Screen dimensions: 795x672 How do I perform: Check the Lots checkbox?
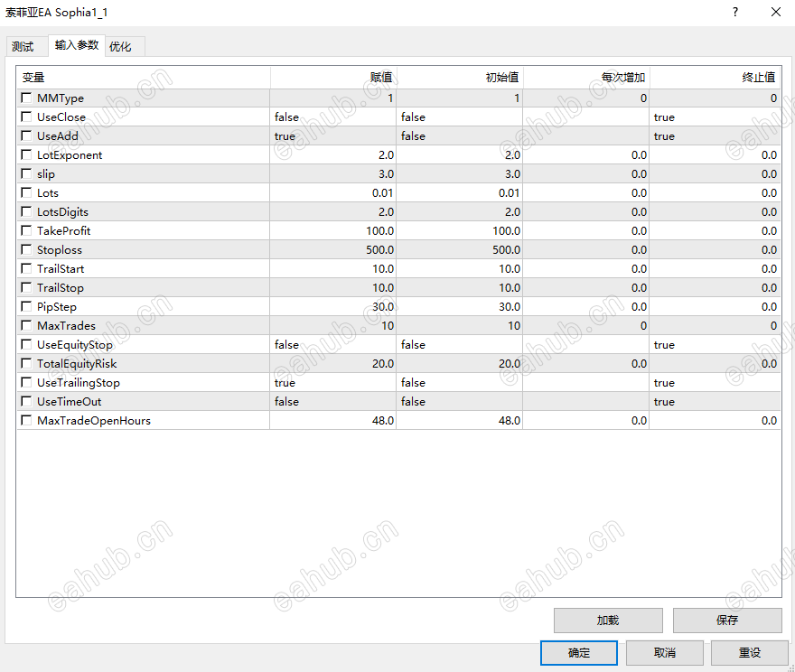click(26, 192)
